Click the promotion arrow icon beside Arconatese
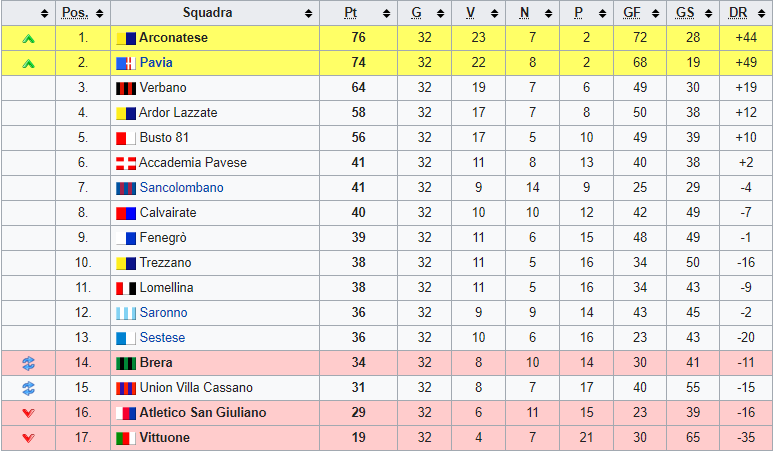This screenshot has height=451, width=774. tap(29, 38)
